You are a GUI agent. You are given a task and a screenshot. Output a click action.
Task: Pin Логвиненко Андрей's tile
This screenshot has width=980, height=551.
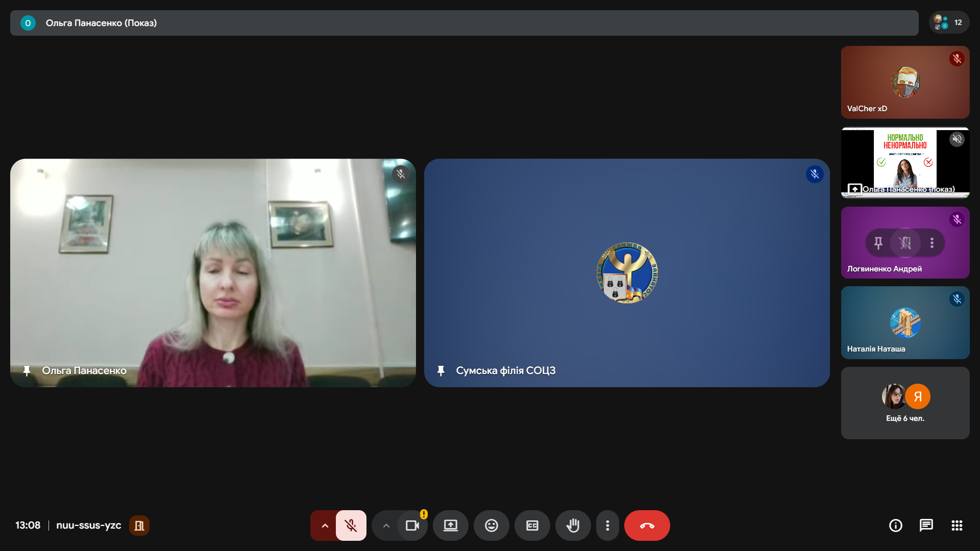[x=878, y=243]
